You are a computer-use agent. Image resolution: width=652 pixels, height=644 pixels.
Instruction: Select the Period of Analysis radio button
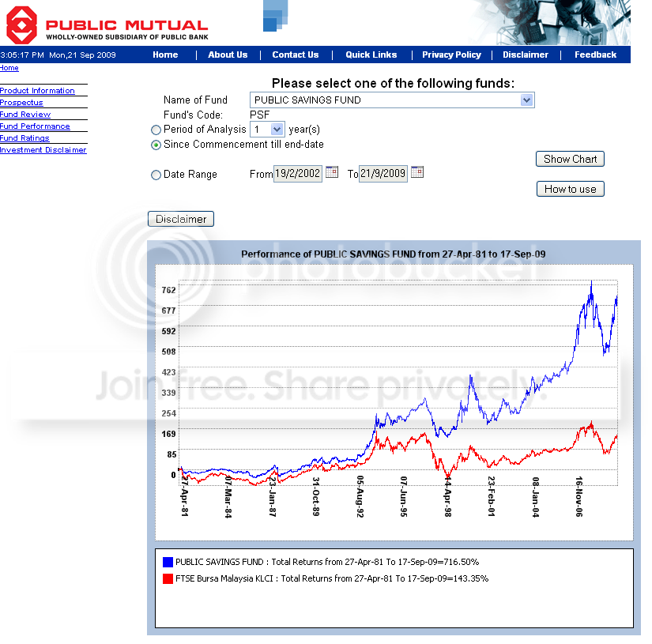156,130
